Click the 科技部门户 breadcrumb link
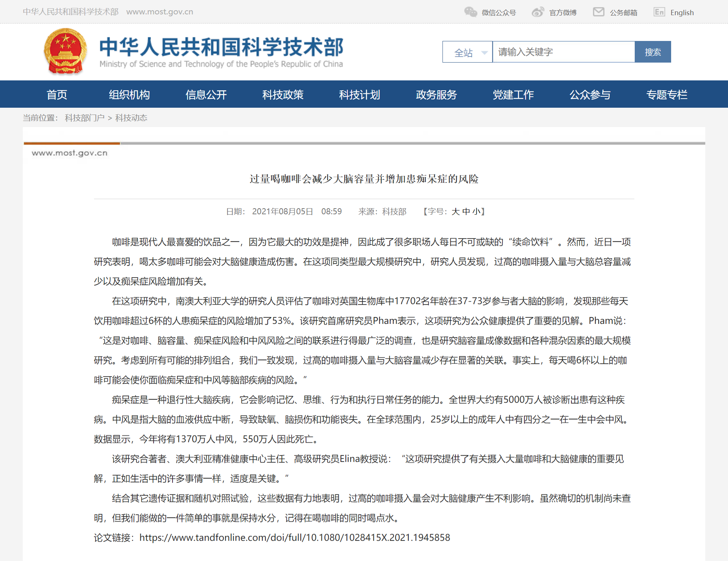The height and width of the screenshot is (561, 728). point(85,118)
